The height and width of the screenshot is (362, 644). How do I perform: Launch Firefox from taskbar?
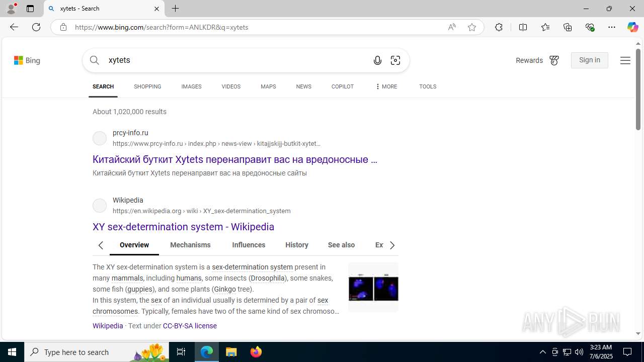pyautogui.click(x=256, y=352)
